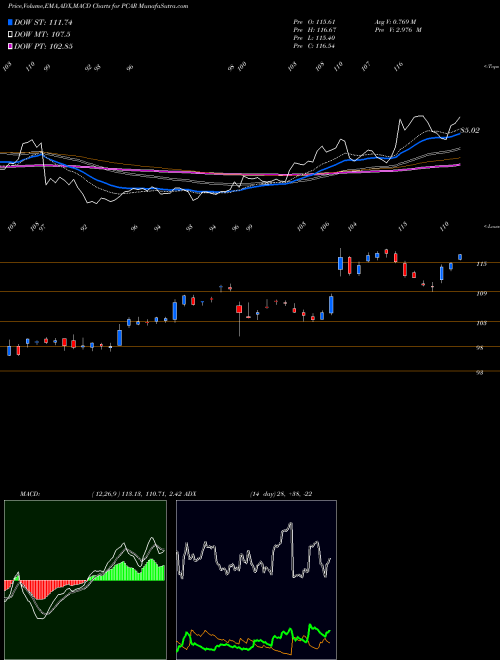500x660 pixels.
Task: Click the 'Pre C: 116.54' close value
Action: pyautogui.click(x=314, y=46)
